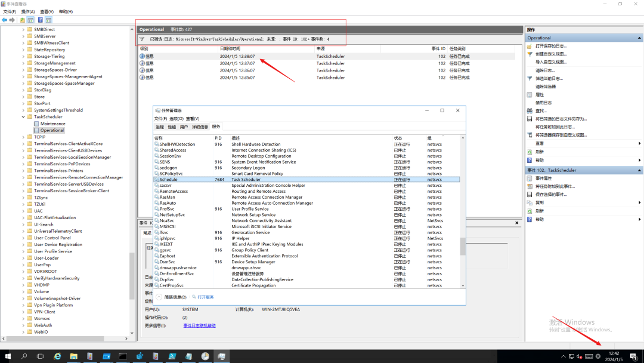This screenshot has width=644, height=363.
Task: Click 将筛选器保存到自定义视图 action
Action: point(561,135)
